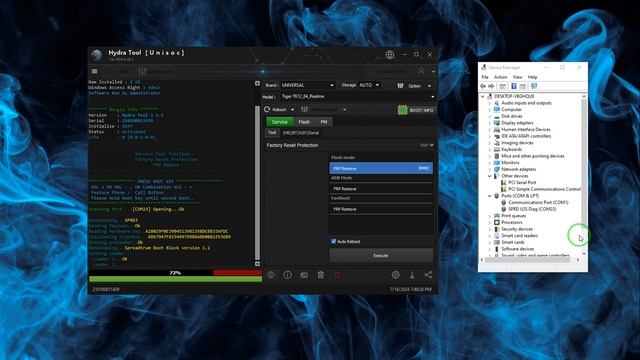This screenshot has width=640, height=360.
Task: Open the File menu in Device Manager
Action: (485, 77)
